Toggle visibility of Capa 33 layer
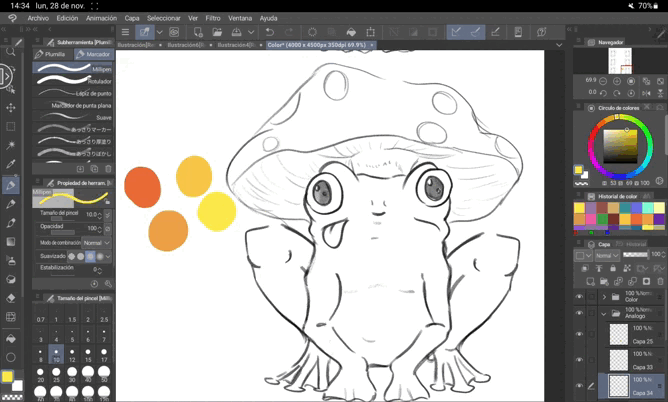The width and height of the screenshot is (668, 402). (x=579, y=359)
